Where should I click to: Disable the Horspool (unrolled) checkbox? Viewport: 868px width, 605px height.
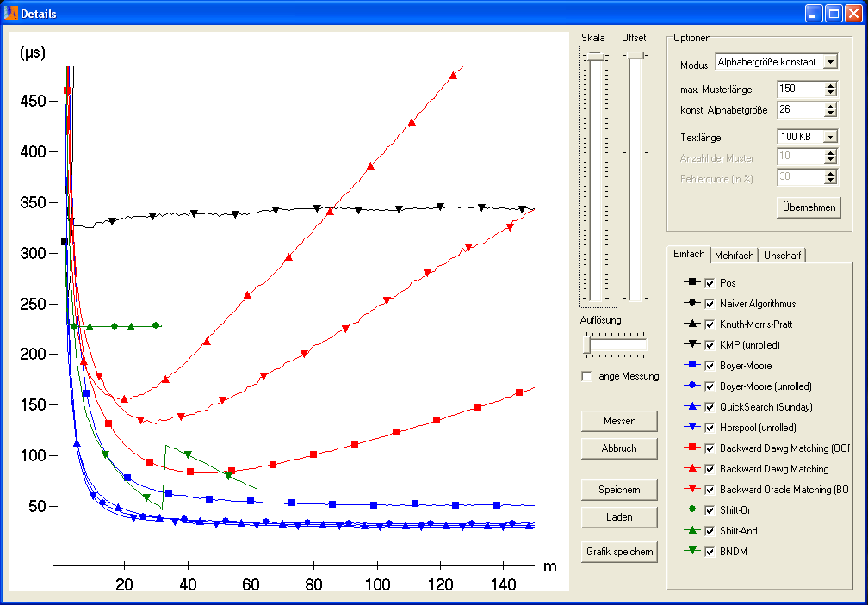710,428
